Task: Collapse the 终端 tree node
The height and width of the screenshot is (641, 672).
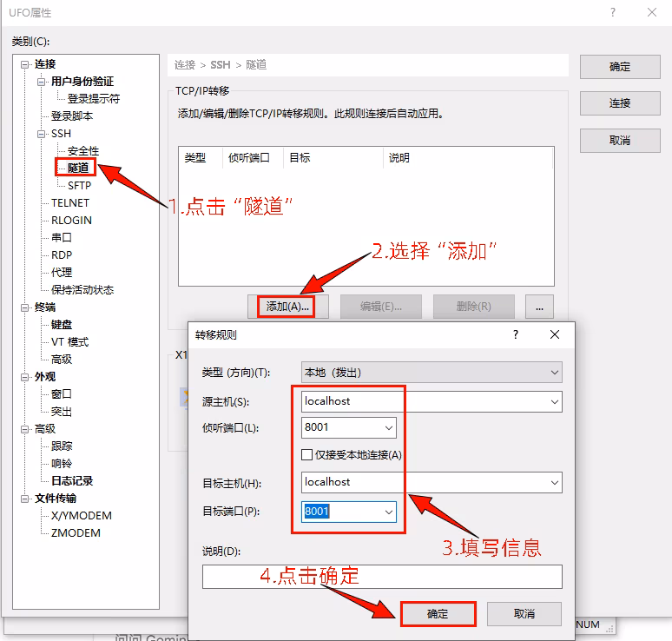Action: coord(25,307)
